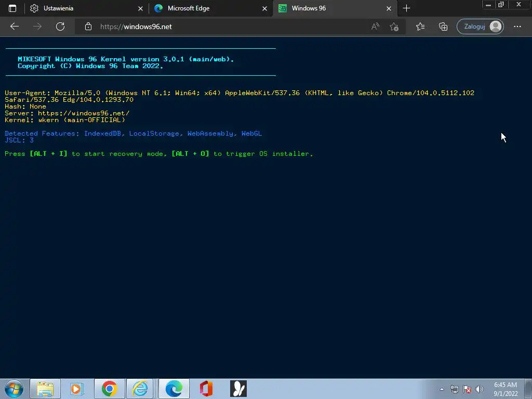Click the JSCL: 3 line
Screen dimensions: 532x399
coord(19,140)
